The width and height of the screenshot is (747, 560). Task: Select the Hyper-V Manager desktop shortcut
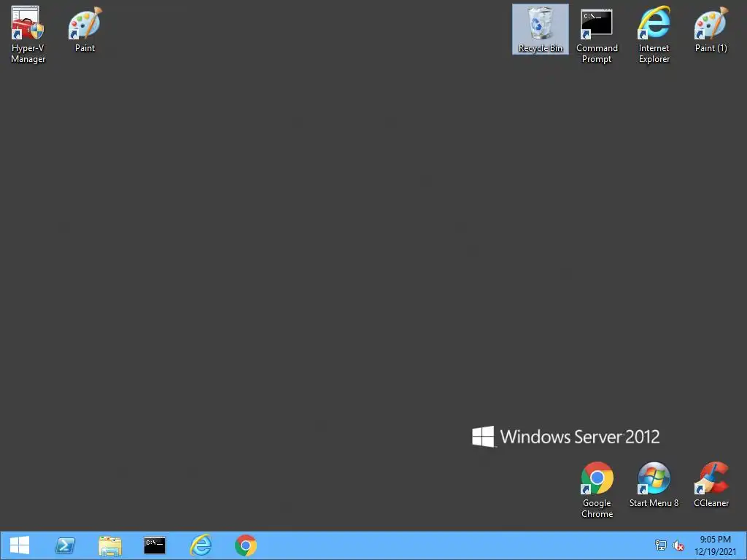click(28, 34)
